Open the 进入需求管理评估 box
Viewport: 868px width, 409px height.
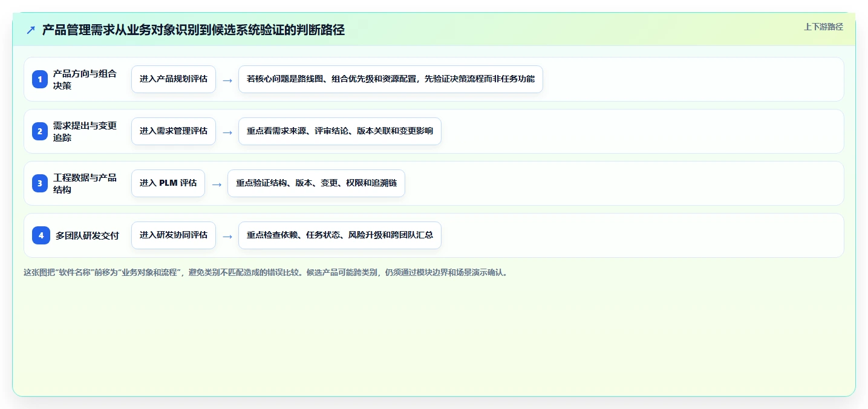click(x=174, y=131)
